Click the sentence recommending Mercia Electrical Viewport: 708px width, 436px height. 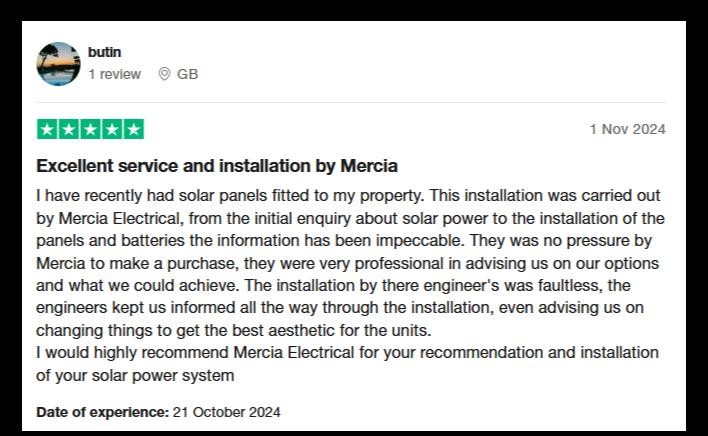(x=347, y=364)
